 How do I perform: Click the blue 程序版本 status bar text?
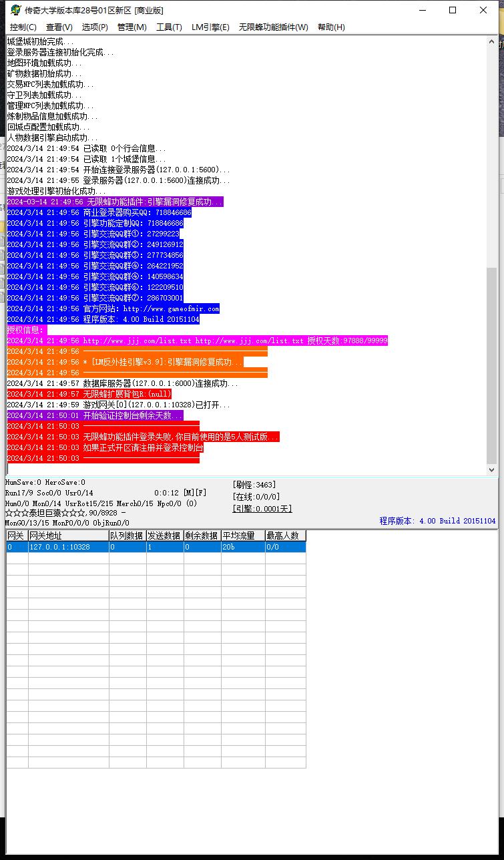click(438, 521)
